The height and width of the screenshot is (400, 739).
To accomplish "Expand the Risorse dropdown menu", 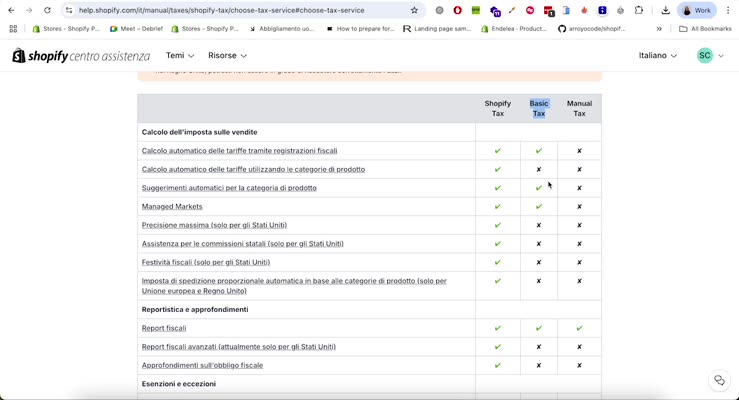I will tap(227, 56).
